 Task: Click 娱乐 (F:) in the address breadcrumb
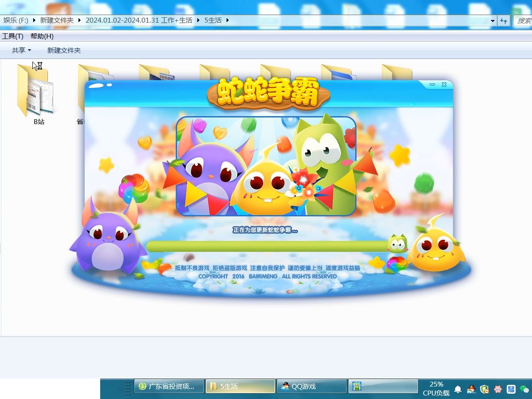click(x=16, y=20)
